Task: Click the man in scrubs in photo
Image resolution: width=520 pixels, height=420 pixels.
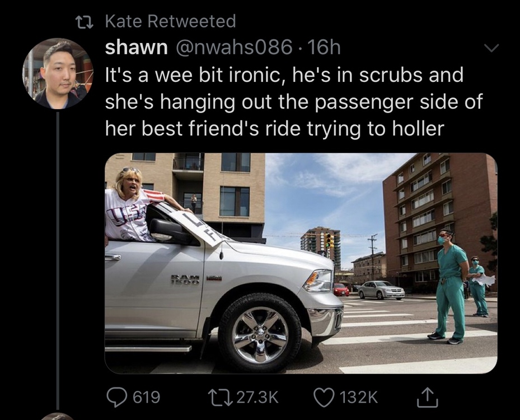Action: tap(449, 286)
